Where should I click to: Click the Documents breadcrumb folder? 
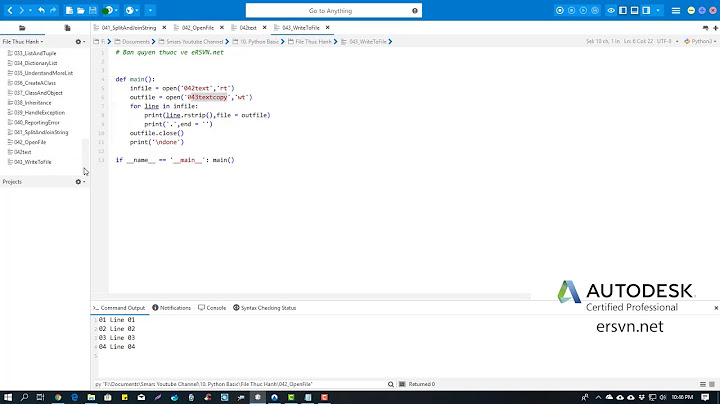tap(135, 41)
